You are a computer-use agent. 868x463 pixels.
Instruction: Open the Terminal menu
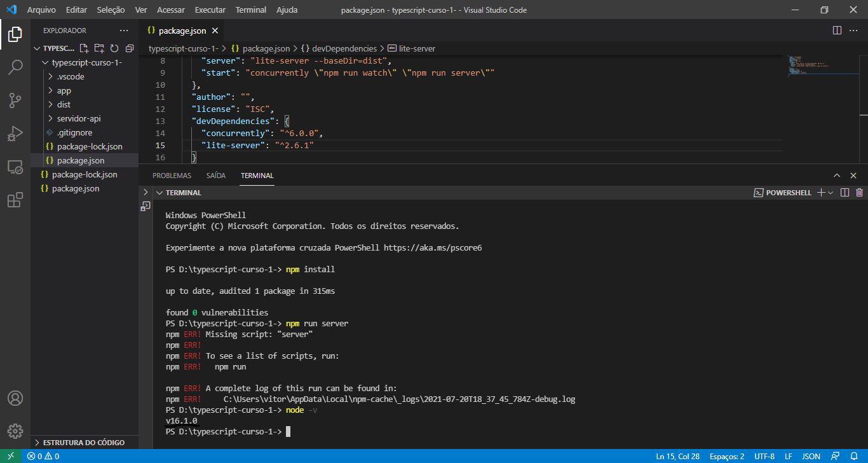pos(250,10)
